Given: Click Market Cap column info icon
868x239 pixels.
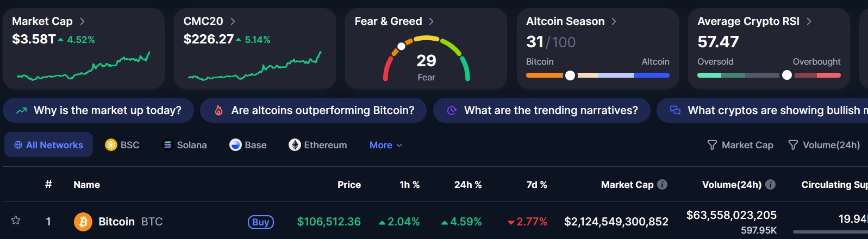Looking at the screenshot, I should pos(662,185).
